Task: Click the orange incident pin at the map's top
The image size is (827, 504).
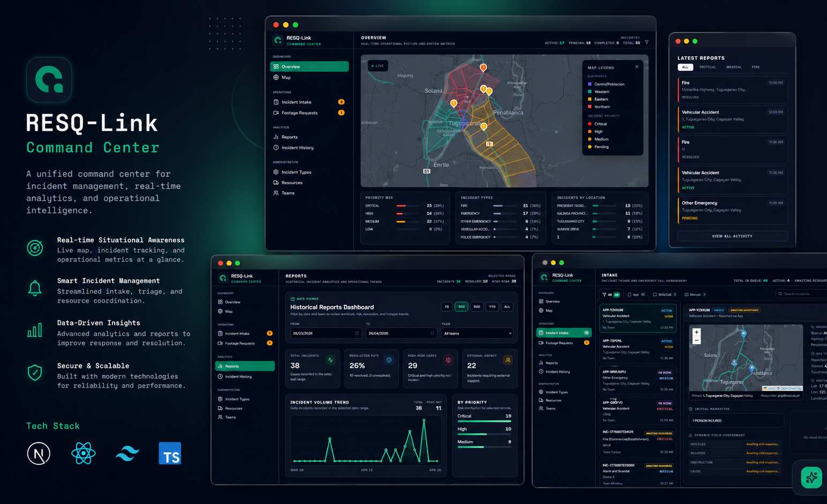Action: (483, 67)
